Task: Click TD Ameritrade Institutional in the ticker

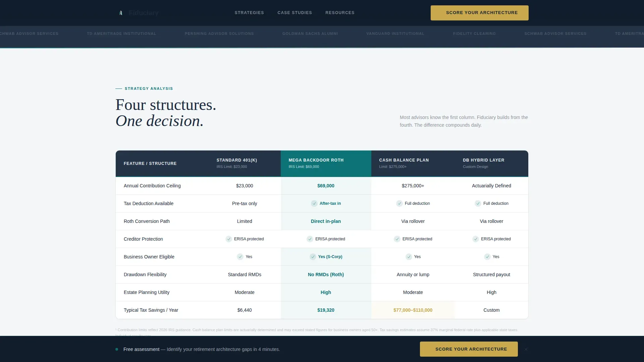Action: coord(121,34)
